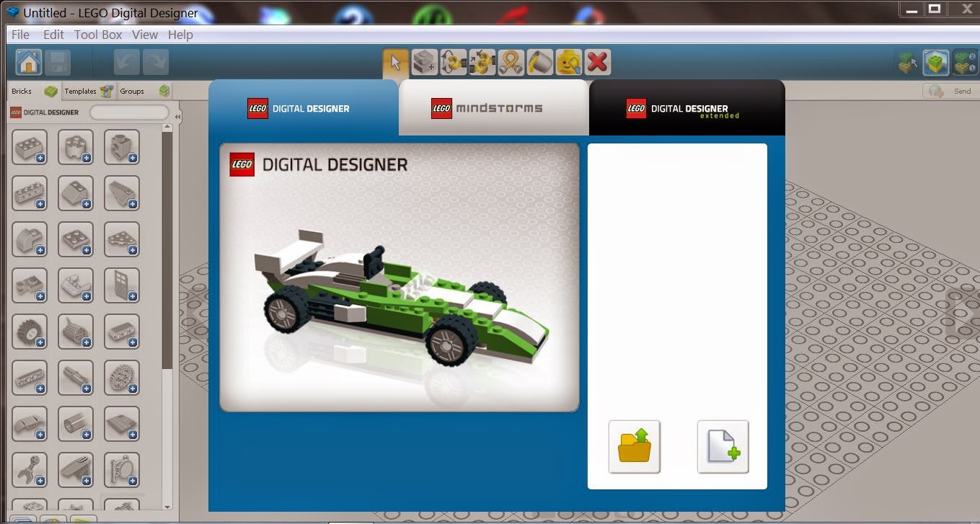Pick the Flex tool

tap(511, 63)
